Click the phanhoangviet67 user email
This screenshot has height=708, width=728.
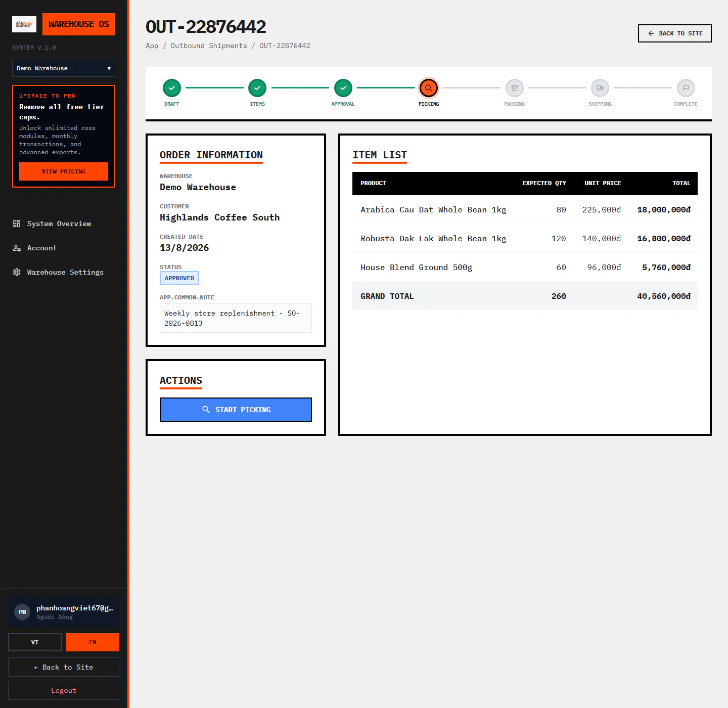click(x=74, y=608)
